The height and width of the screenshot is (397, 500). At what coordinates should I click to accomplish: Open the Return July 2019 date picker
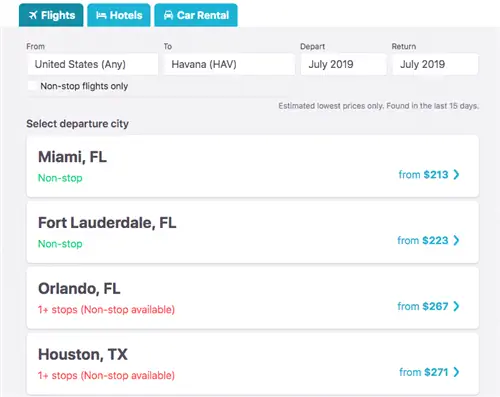435,64
